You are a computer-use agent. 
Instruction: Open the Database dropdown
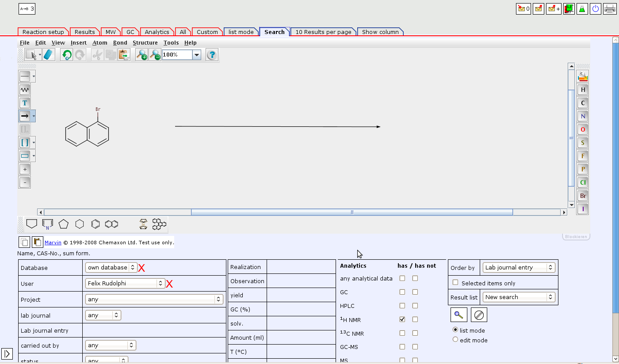[111, 267]
